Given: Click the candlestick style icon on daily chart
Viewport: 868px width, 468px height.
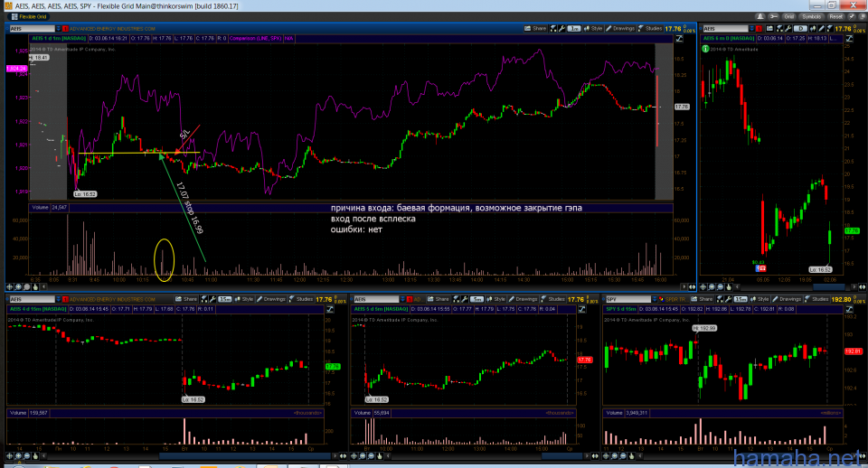Looking at the screenshot, I should [x=814, y=28].
